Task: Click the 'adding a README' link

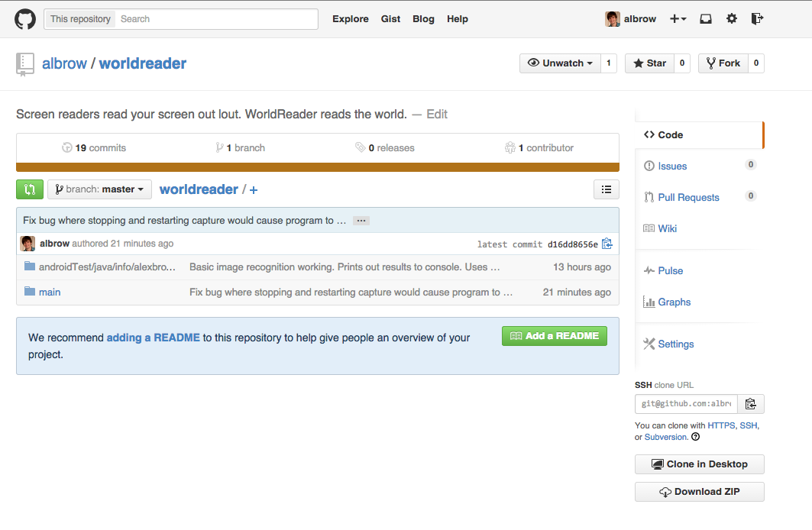Action: click(x=153, y=338)
